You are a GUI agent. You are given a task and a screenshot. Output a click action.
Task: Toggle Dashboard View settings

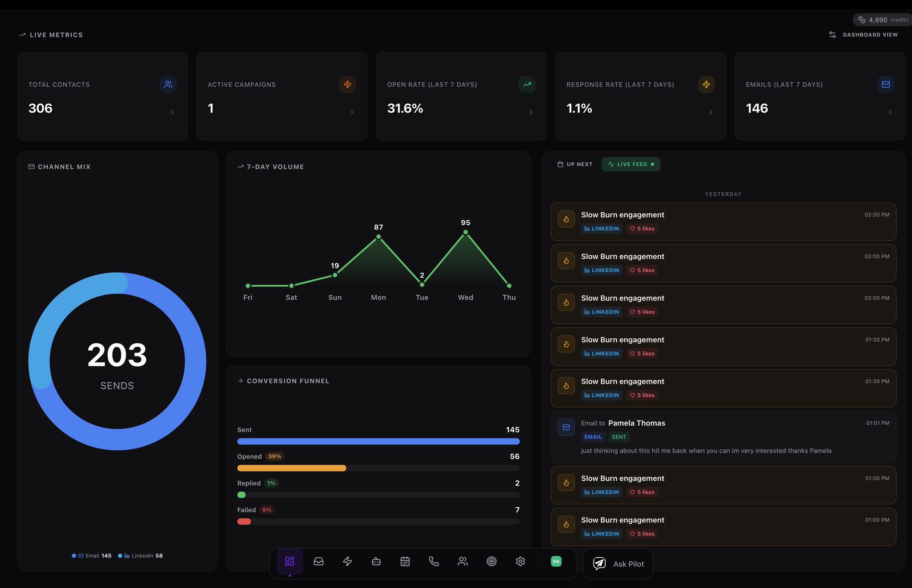(863, 35)
